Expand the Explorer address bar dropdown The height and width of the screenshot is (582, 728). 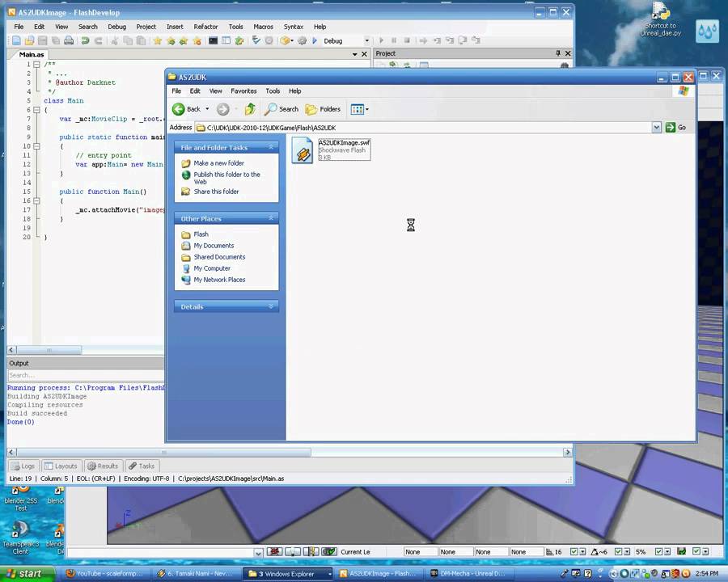pos(656,128)
